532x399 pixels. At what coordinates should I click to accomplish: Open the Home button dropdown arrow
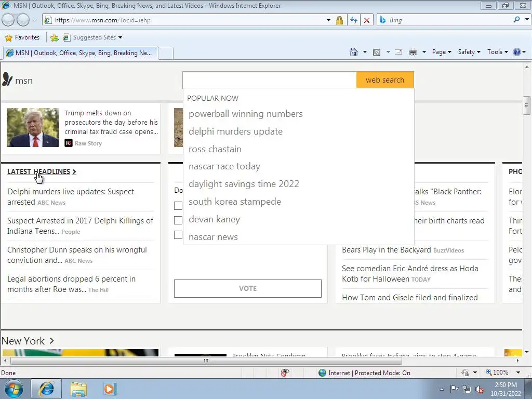pyautogui.click(x=365, y=52)
